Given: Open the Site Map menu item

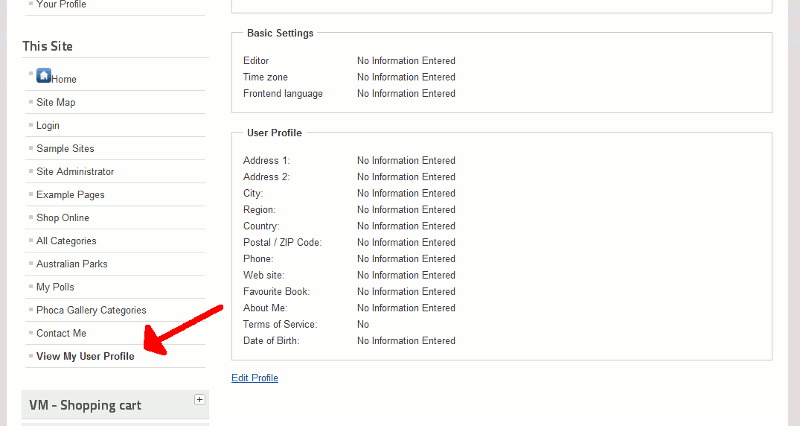Looking at the screenshot, I should (56, 102).
